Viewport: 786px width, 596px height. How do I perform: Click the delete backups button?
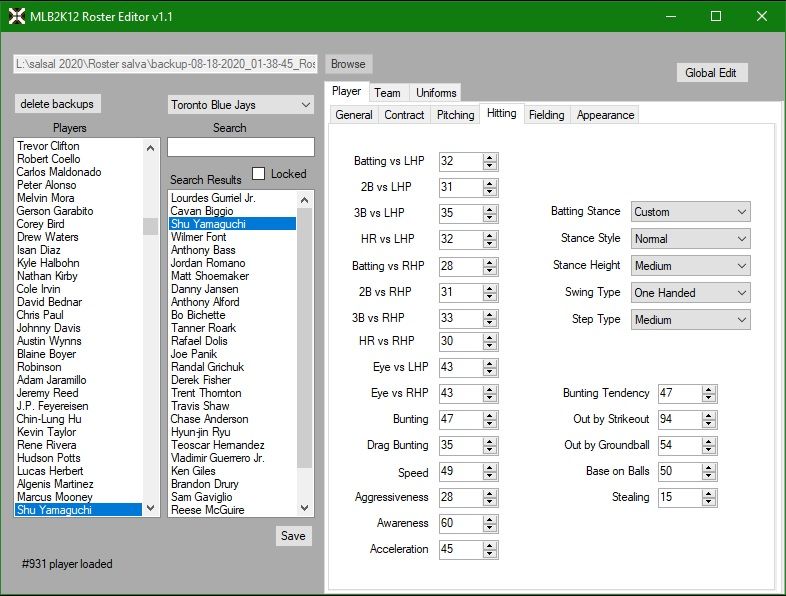click(57, 104)
